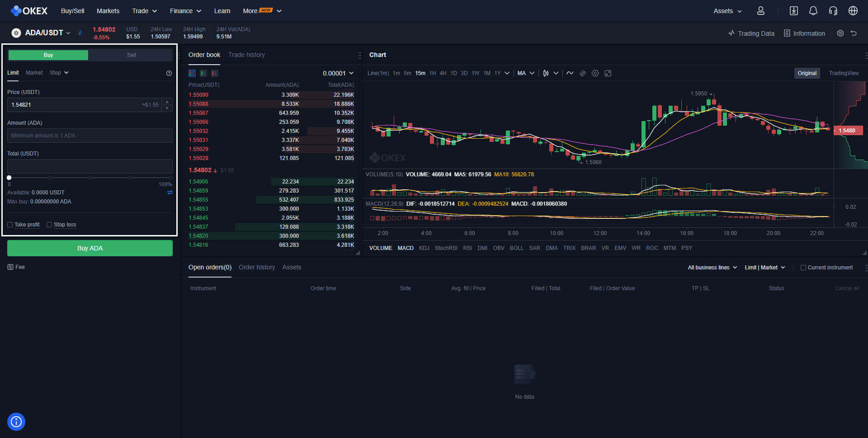
Task: Open All business lines filter
Action: 712,268
